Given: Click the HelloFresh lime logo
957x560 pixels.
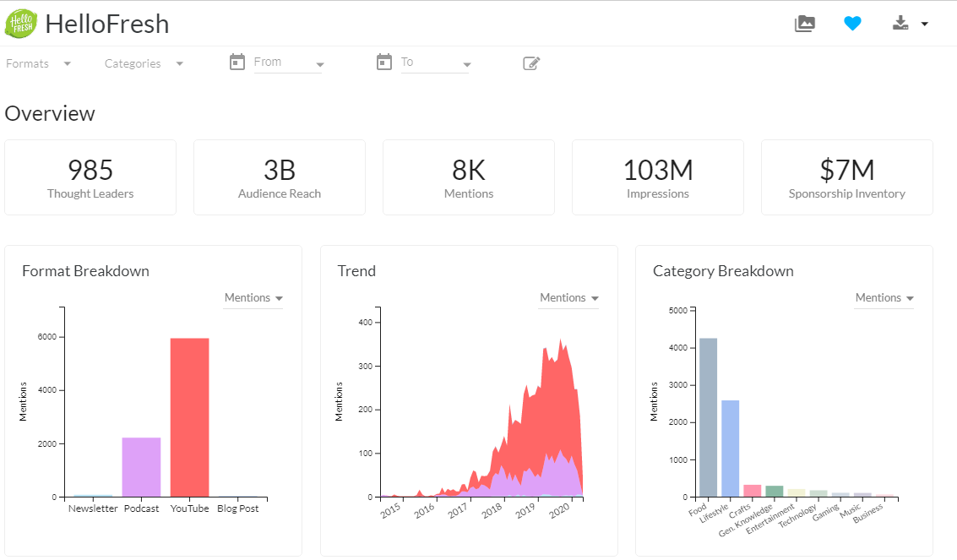Looking at the screenshot, I should tap(21, 24).
